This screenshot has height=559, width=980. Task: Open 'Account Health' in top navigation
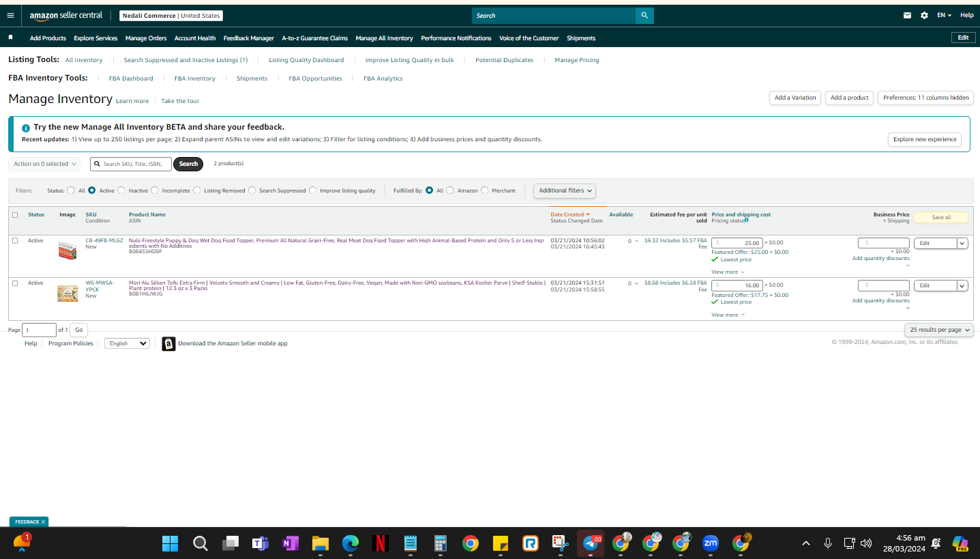[x=195, y=38]
